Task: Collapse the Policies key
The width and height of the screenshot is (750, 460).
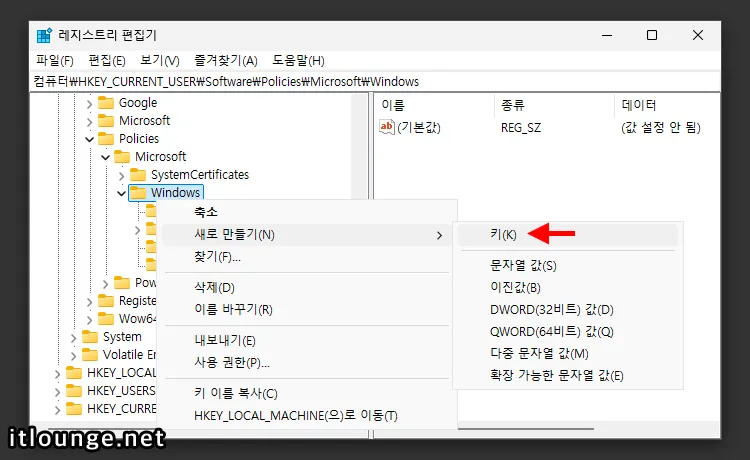Action: [x=89, y=139]
